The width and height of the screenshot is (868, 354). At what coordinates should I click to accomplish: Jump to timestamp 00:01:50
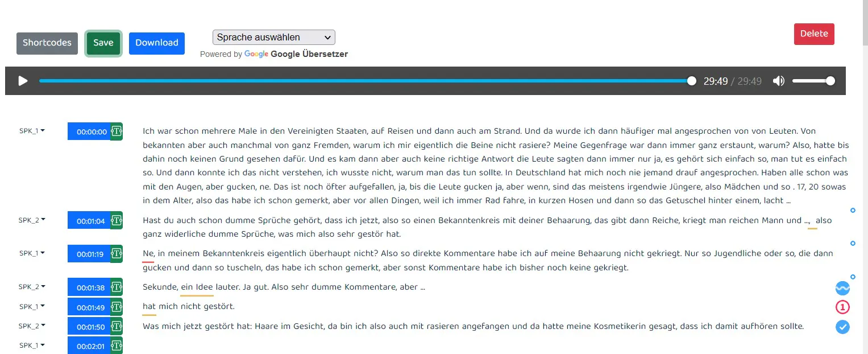89,326
